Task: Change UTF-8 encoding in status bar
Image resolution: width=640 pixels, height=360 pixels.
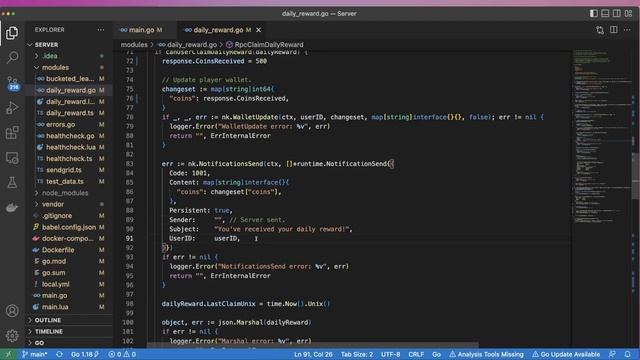Action: tap(391, 354)
